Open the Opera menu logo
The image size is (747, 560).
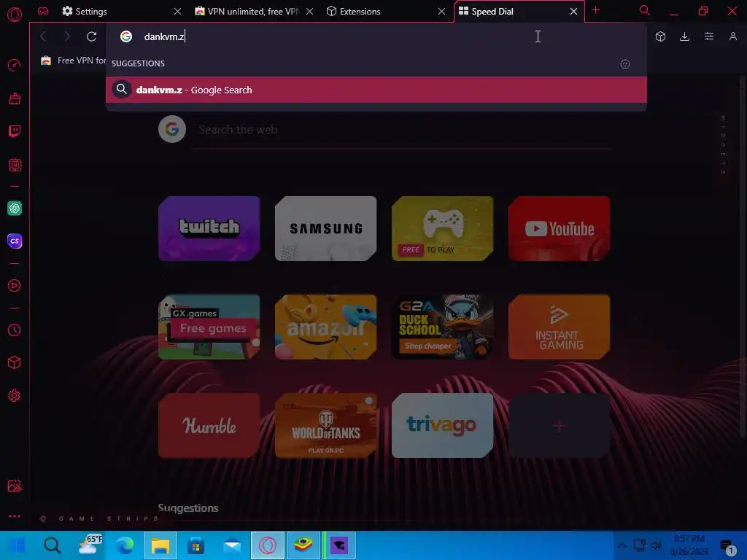[x=15, y=15]
